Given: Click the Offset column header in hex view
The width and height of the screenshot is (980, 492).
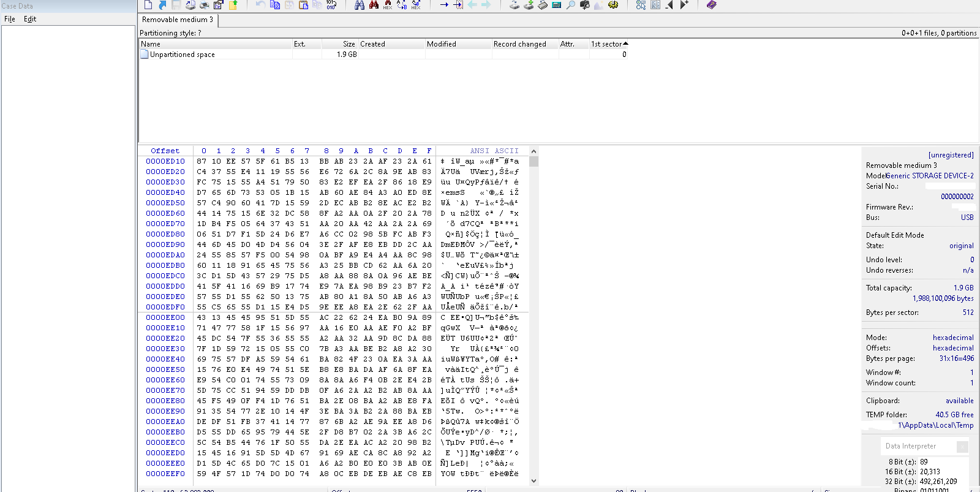Looking at the screenshot, I should (165, 151).
